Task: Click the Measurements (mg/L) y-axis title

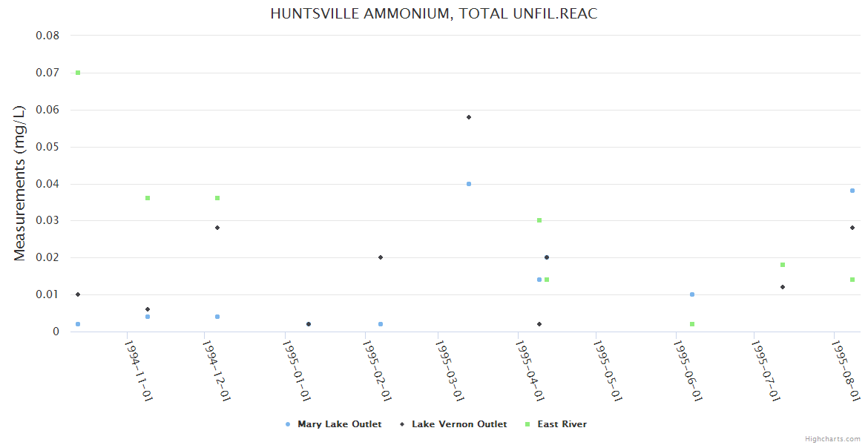Action: 20,183
